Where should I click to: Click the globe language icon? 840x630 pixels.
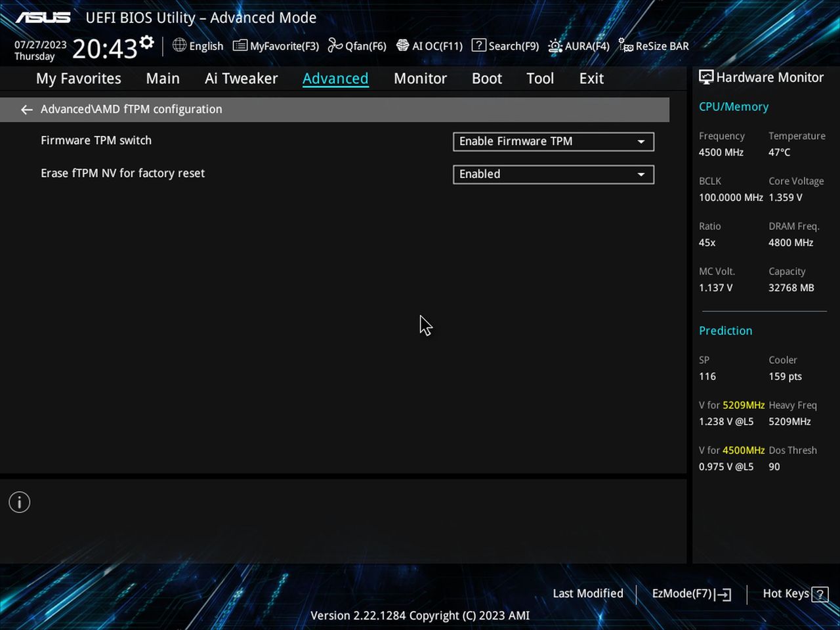tap(179, 45)
